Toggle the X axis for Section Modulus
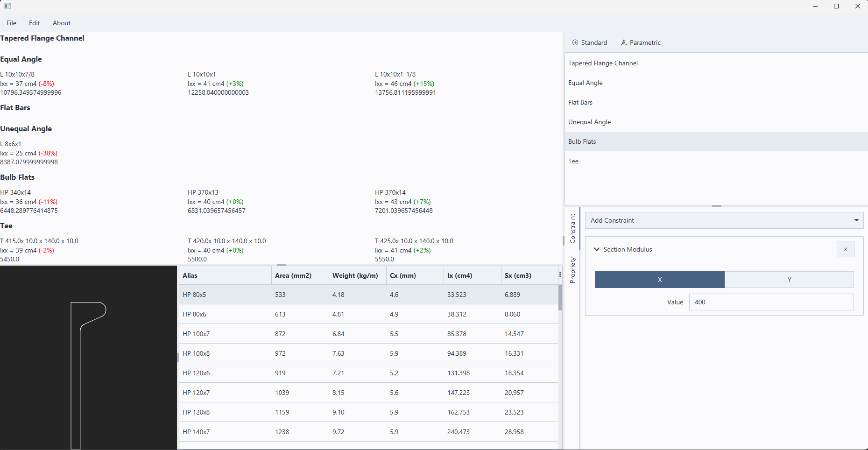The height and width of the screenshot is (450, 868). coord(659,280)
